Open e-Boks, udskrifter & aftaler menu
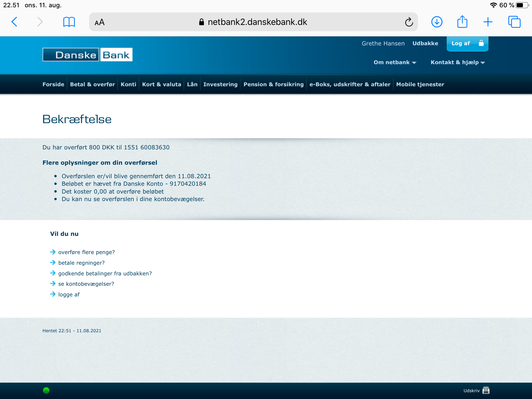Screen dimensions: 532x399 click(350, 84)
